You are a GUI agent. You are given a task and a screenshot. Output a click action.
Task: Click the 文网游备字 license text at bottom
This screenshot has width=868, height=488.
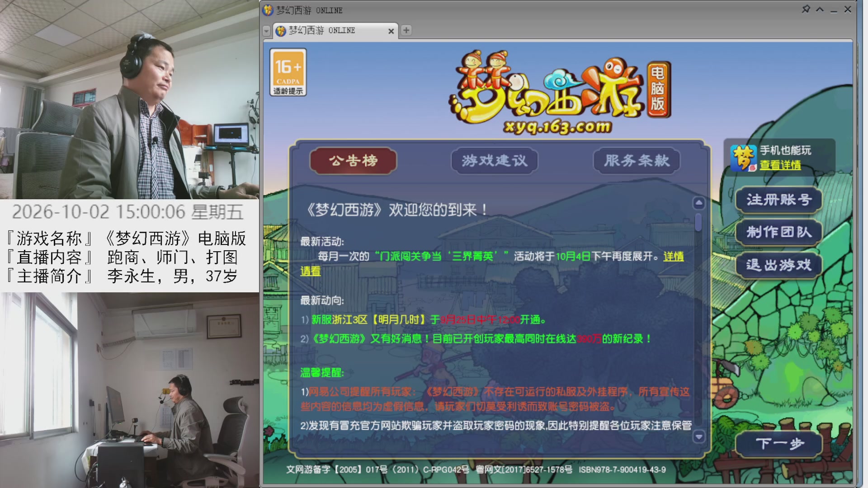[476, 470]
